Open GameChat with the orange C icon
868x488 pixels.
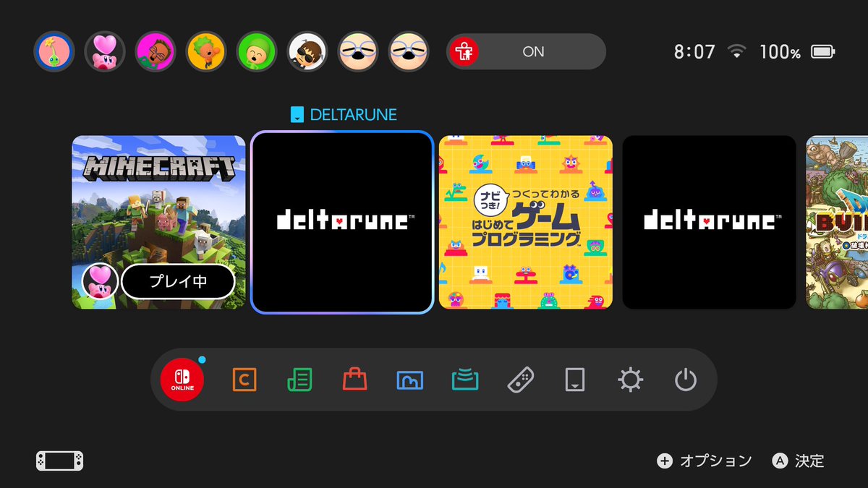[x=244, y=380]
